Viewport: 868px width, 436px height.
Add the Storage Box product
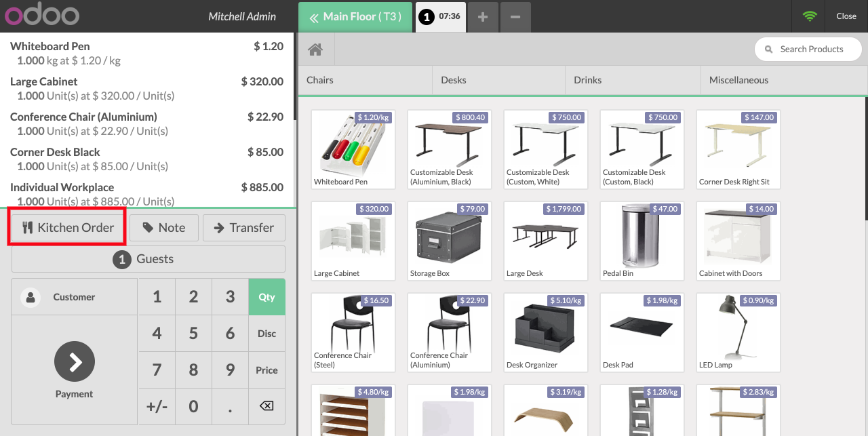tap(449, 241)
